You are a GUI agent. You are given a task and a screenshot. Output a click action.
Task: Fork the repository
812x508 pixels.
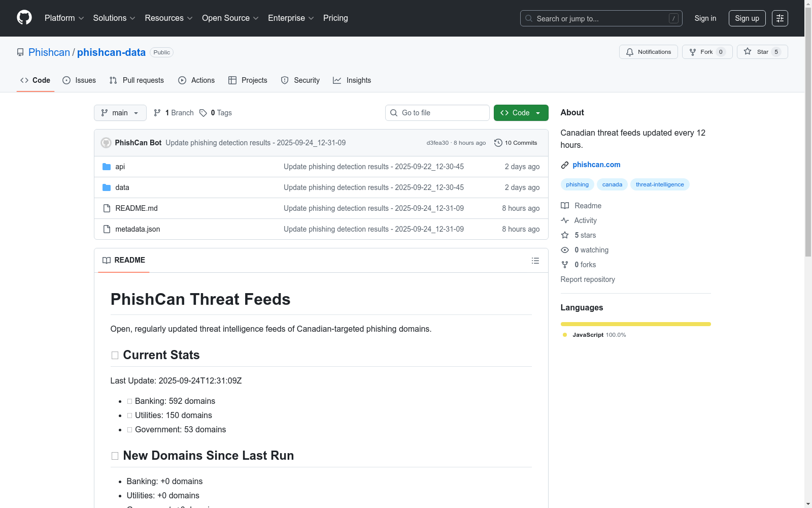[707, 52]
